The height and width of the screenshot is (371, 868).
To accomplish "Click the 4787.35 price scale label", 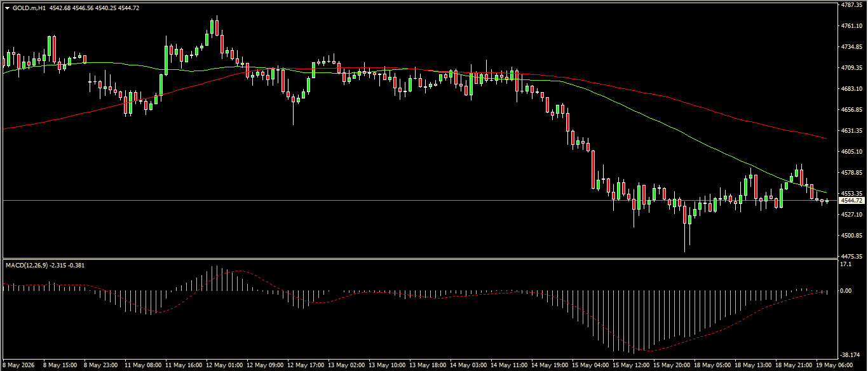I will point(851,5).
